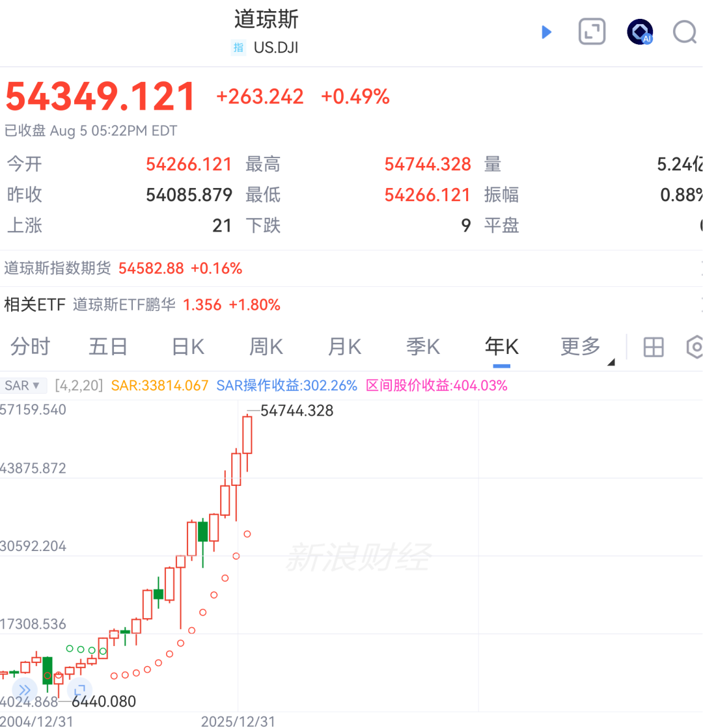This screenshot has height=728, width=703.
Task: Open chart settings hexagon icon
Action: [695, 347]
